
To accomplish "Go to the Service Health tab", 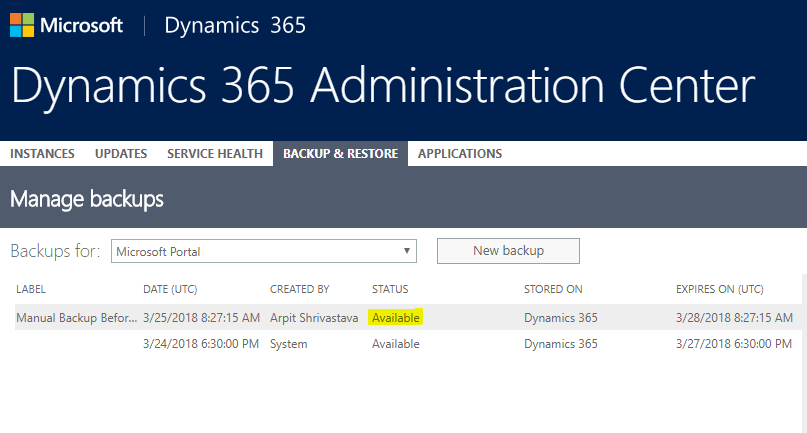I will [215, 153].
